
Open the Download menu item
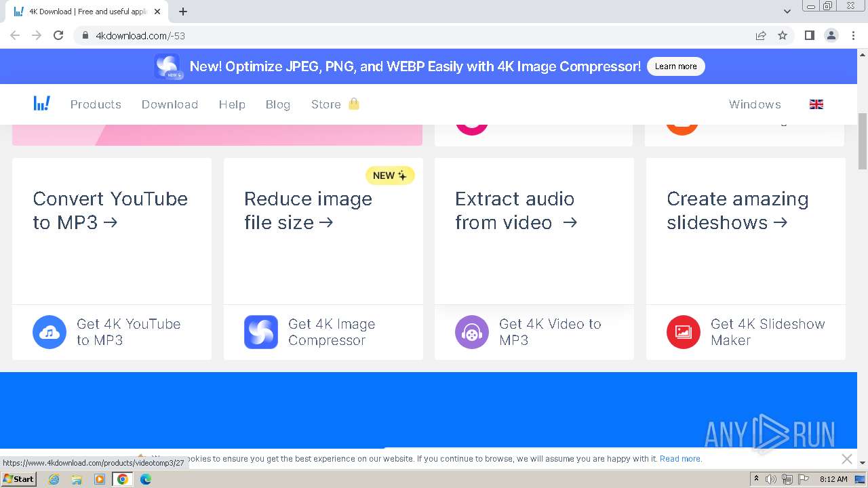[x=170, y=104]
